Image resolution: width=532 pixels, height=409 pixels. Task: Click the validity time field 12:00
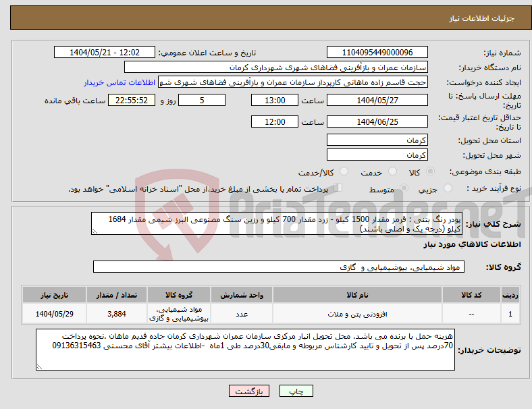275,121
